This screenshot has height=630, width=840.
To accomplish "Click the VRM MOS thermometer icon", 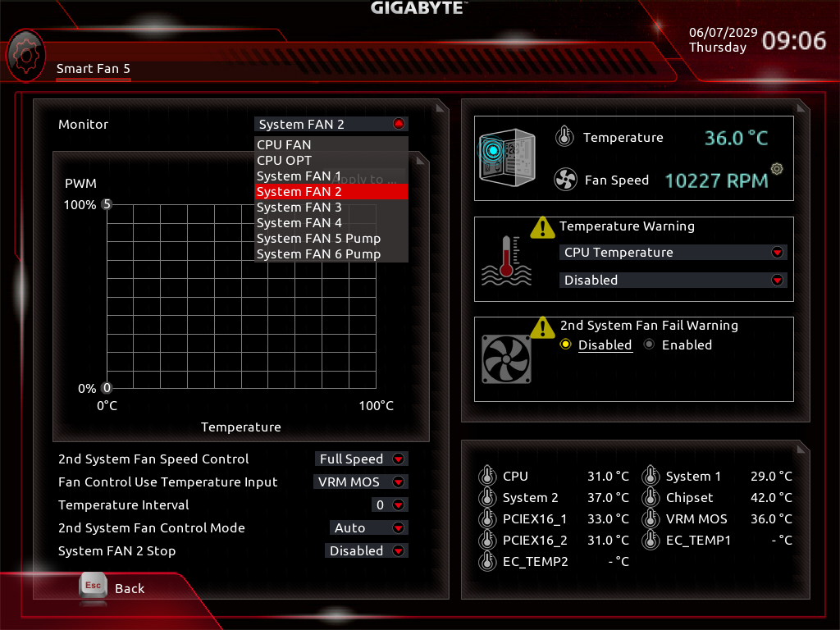I will [x=651, y=518].
